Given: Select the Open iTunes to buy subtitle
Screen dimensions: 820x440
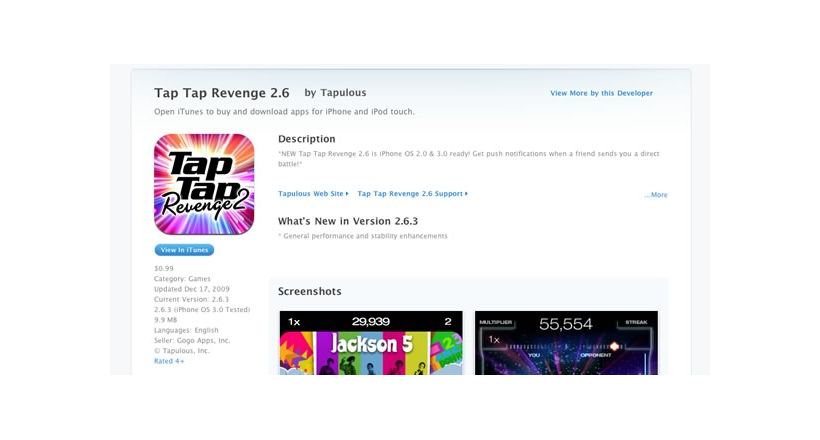Looking at the screenshot, I should (284, 111).
